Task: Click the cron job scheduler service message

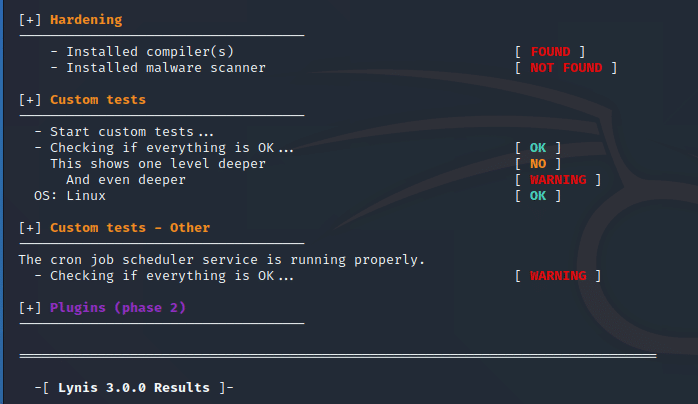Action: 222,259
